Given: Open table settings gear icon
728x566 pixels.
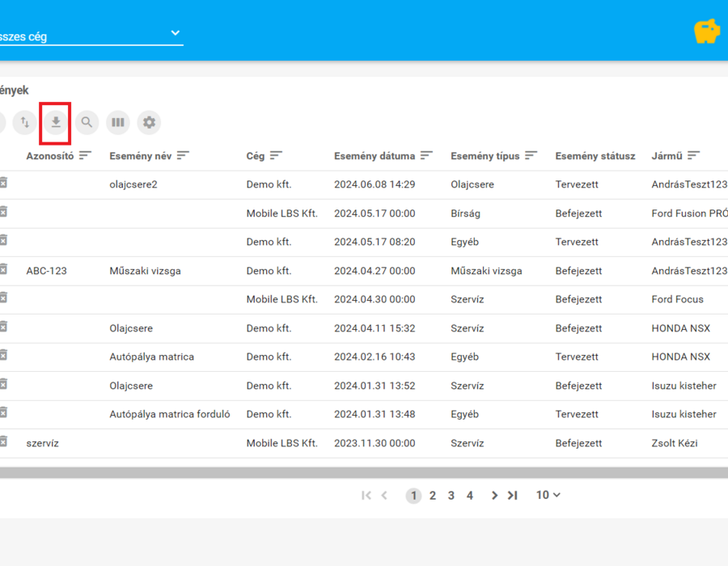Looking at the screenshot, I should [x=149, y=122].
